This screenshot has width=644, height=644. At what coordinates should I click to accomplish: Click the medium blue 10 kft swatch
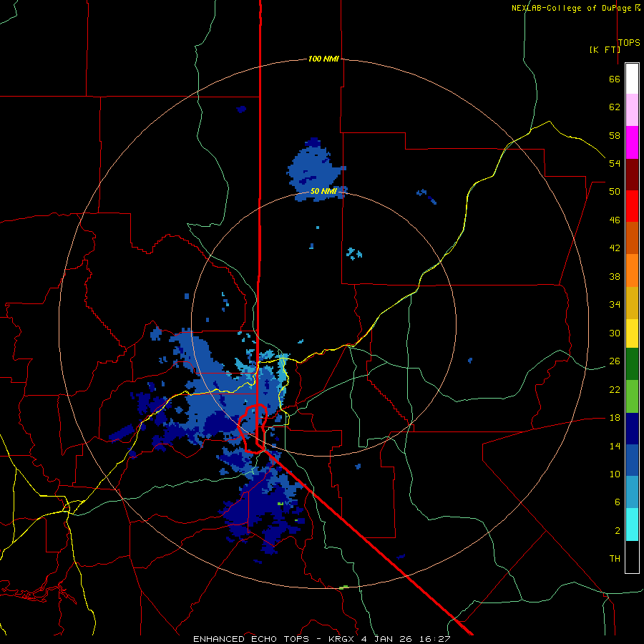[x=632, y=460]
